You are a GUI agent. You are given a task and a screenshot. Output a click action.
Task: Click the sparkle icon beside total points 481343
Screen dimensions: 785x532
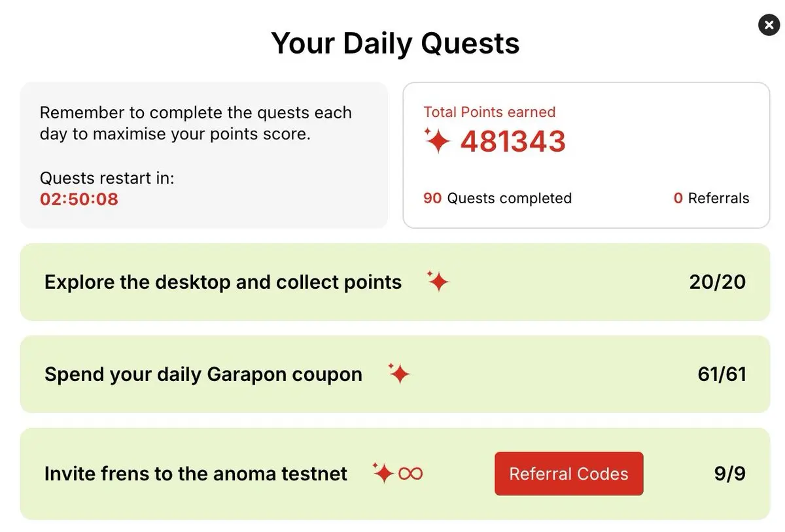point(436,141)
